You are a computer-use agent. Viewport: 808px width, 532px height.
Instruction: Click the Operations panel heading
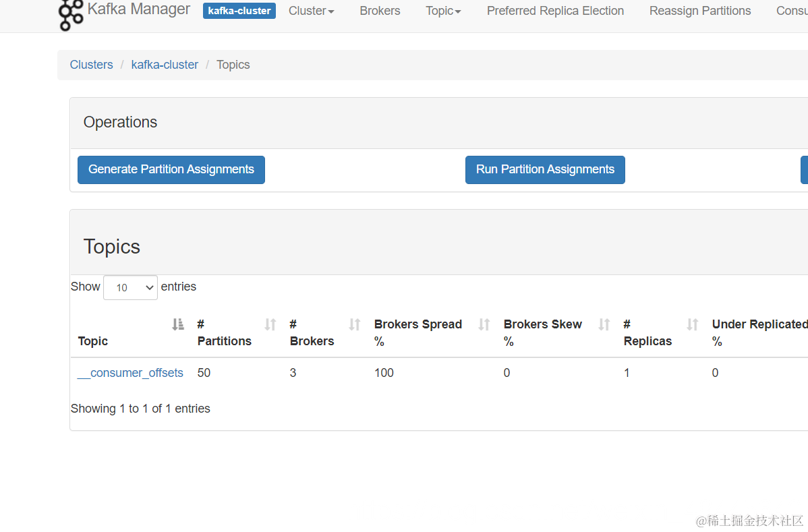click(120, 123)
